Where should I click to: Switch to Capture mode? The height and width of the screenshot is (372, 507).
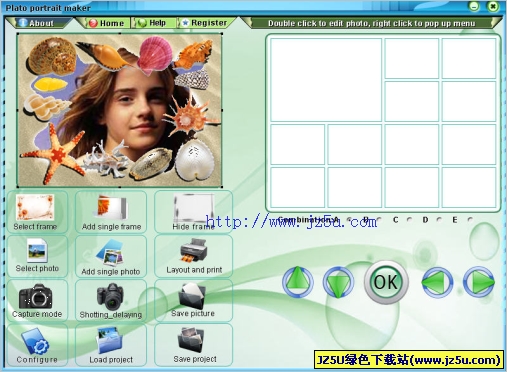(37, 300)
